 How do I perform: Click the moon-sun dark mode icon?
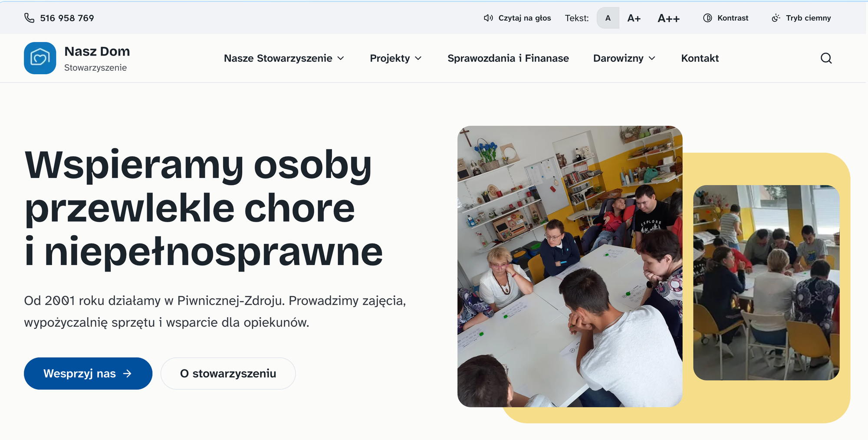tap(776, 18)
